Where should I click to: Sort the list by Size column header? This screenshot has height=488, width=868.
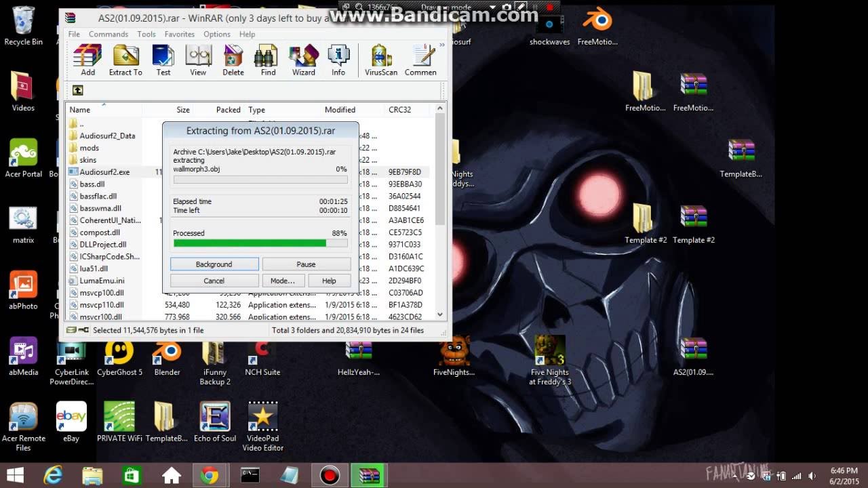[x=168, y=109]
